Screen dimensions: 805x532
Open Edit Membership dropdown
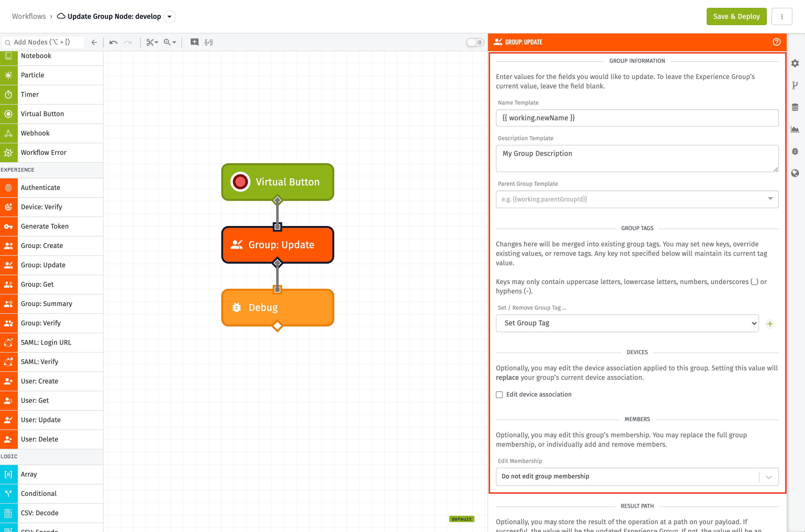[x=637, y=477]
